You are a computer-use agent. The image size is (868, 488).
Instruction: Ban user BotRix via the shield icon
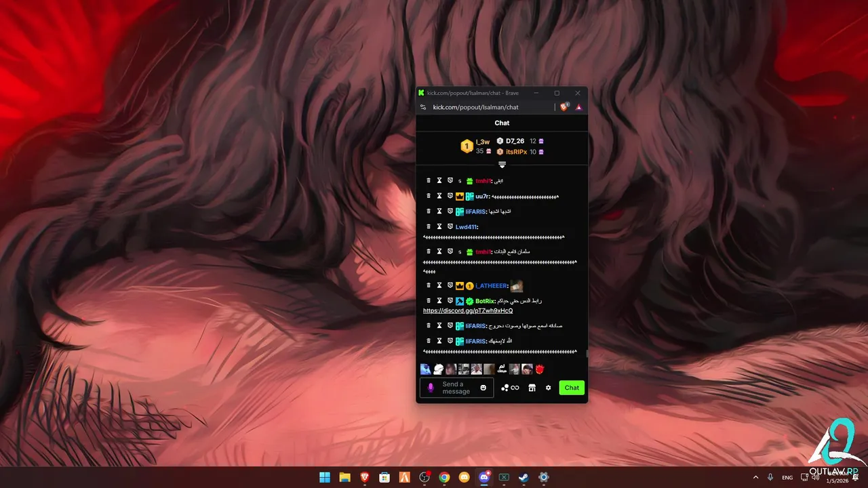coord(450,300)
